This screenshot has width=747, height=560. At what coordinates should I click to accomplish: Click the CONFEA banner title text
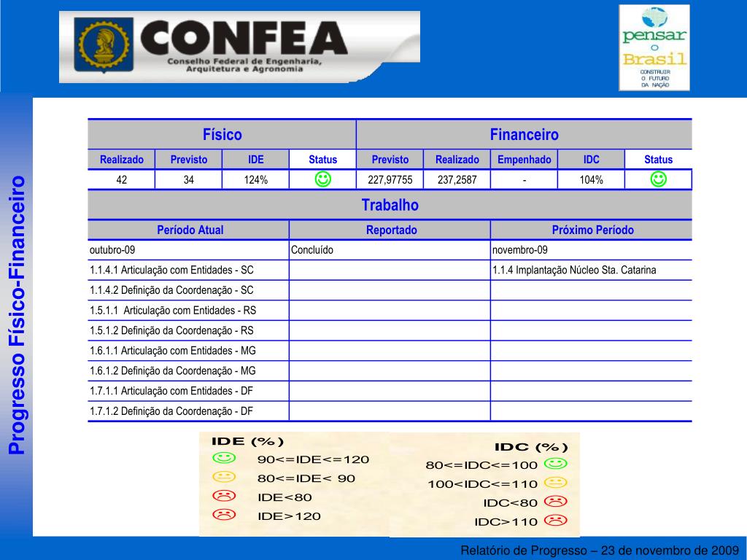[x=244, y=38]
